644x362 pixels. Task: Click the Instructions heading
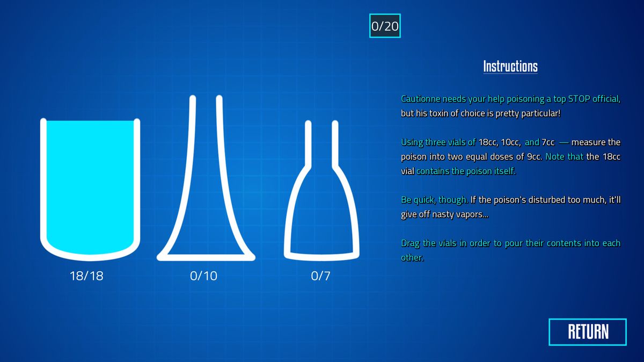tap(510, 67)
